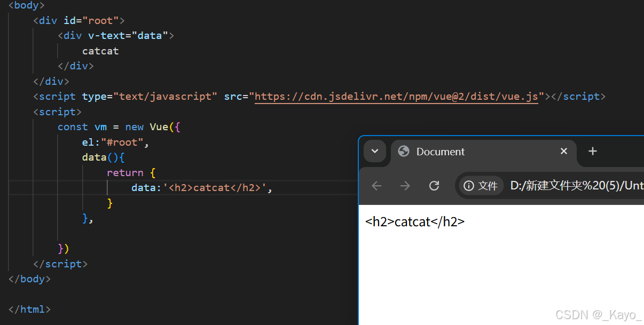Reload the browser page
The image size is (644, 325).
(x=434, y=186)
